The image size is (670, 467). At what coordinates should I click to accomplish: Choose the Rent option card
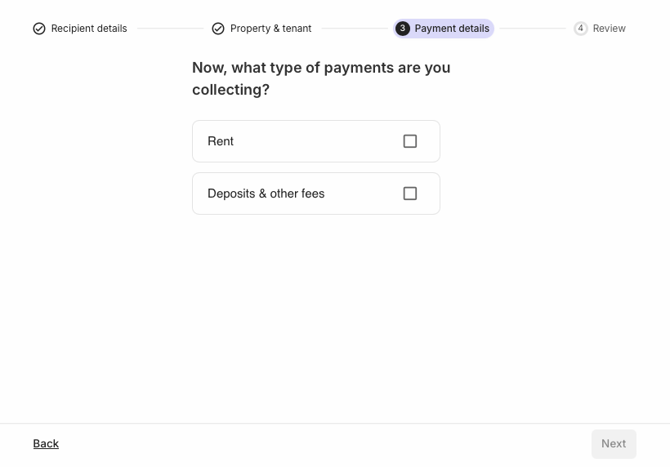[316, 141]
